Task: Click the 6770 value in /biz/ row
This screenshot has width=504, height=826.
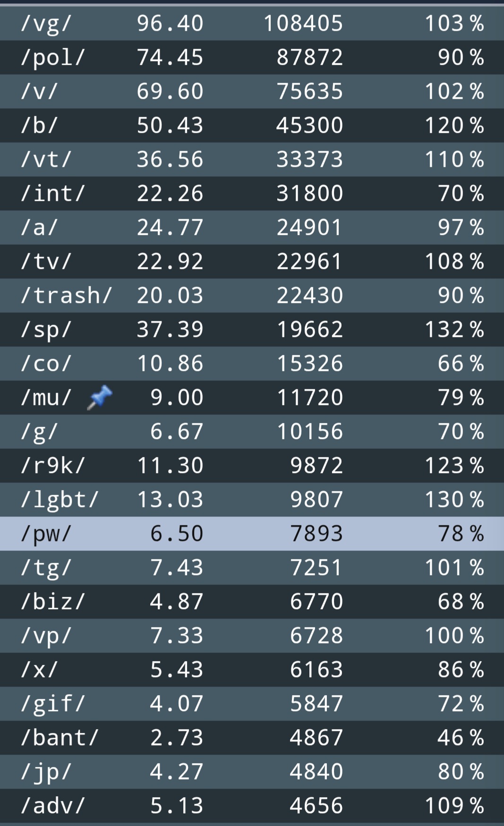Action: tap(316, 602)
